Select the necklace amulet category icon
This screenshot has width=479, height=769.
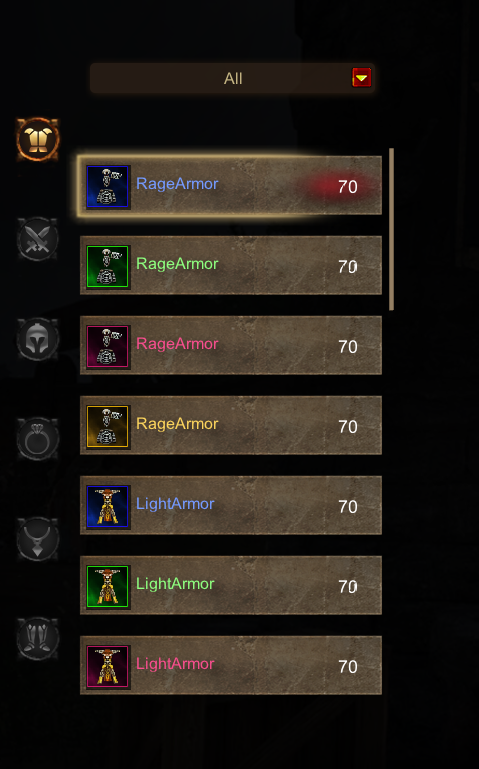38,539
